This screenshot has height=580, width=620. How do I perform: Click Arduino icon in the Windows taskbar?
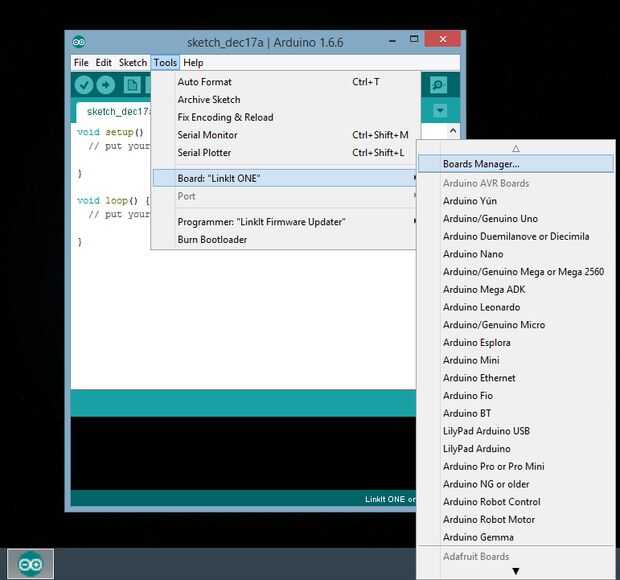point(30,564)
